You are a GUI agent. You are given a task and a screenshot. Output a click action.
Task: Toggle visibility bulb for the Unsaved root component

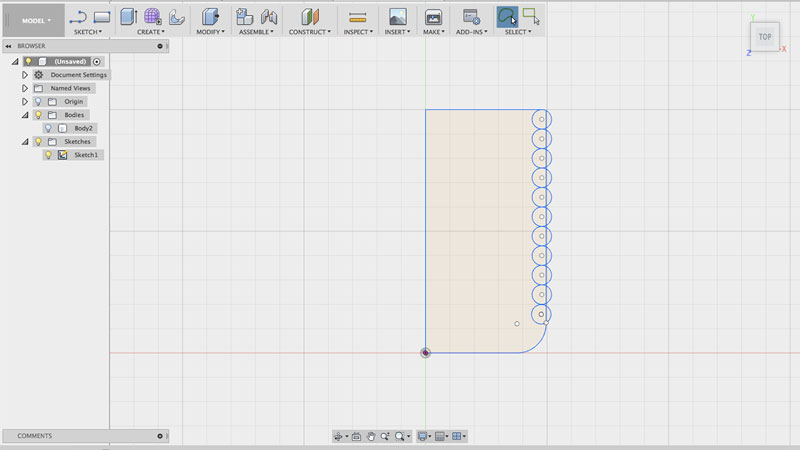[29, 61]
